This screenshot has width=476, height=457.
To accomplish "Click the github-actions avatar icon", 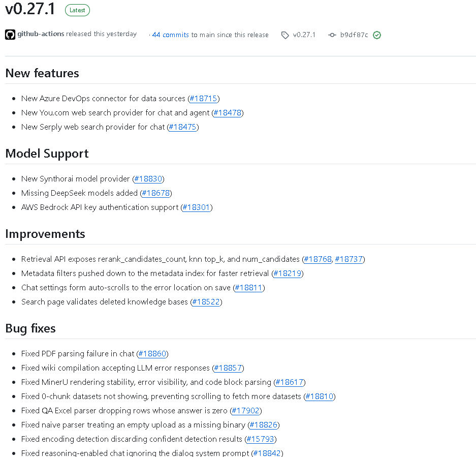I will click(10, 35).
